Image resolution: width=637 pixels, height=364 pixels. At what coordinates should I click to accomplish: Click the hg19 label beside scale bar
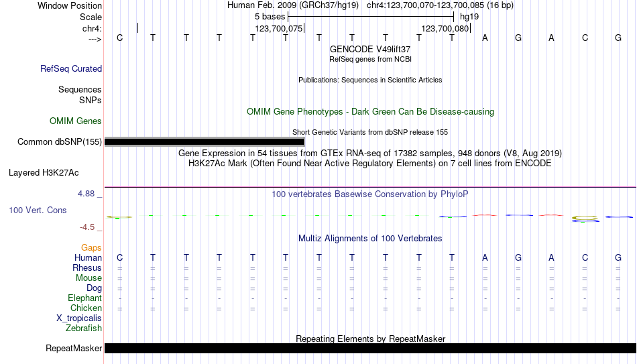coord(469,17)
